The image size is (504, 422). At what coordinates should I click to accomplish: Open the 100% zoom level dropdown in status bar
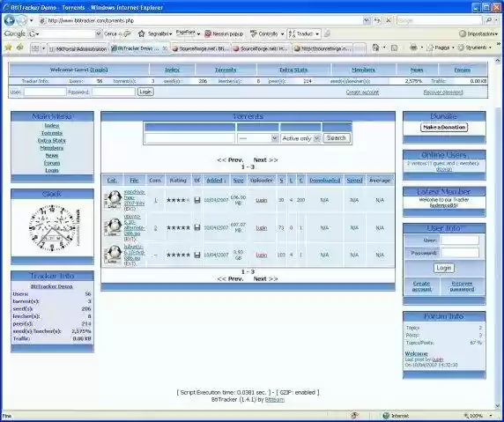pos(491,416)
